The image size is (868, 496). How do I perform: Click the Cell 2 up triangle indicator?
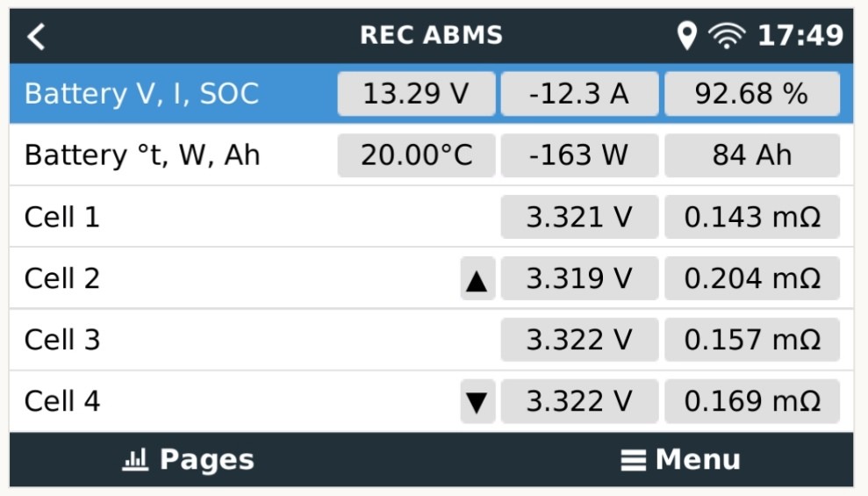(477, 278)
